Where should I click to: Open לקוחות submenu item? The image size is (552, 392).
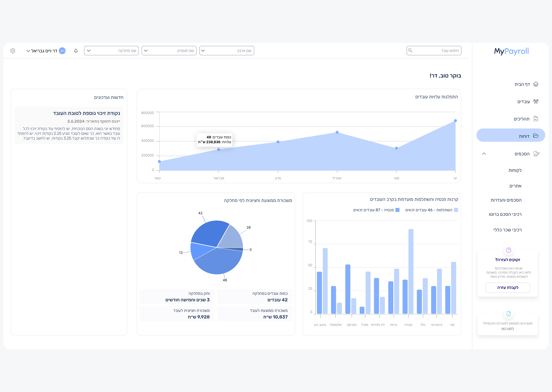pos(515,170)
